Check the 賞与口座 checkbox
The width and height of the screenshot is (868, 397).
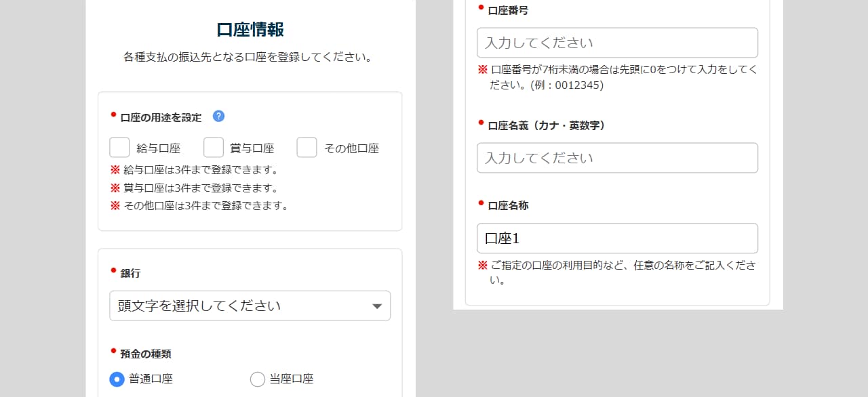[x=214, y=148]
